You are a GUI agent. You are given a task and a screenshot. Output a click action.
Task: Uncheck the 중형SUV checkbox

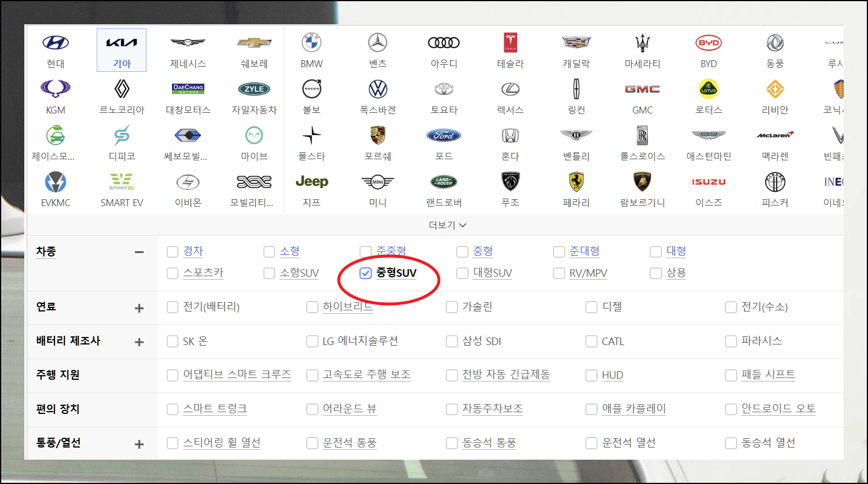pos(365,273)
